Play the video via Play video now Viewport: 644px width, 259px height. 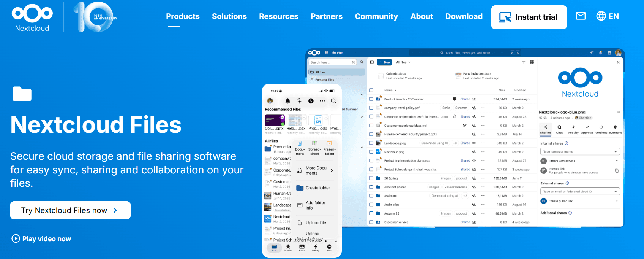tap(41, 239)
